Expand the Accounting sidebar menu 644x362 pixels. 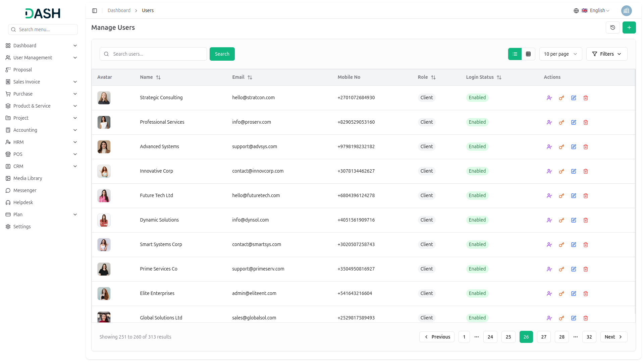41,130
